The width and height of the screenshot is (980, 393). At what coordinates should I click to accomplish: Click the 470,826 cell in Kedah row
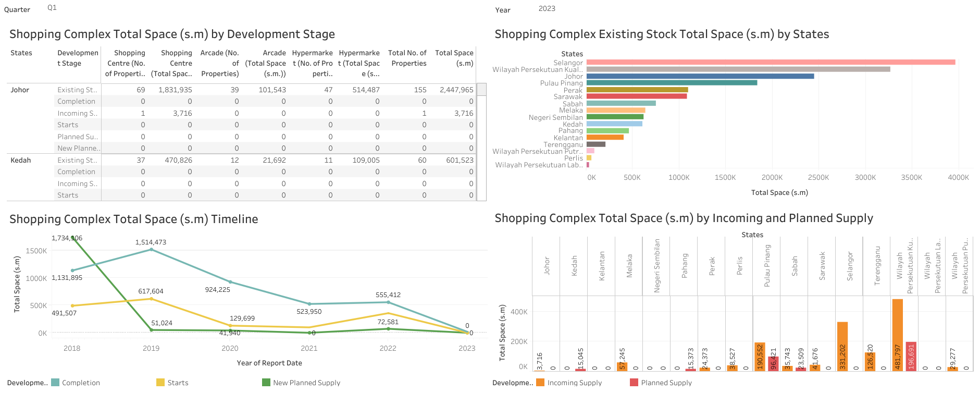pos(178,160)
